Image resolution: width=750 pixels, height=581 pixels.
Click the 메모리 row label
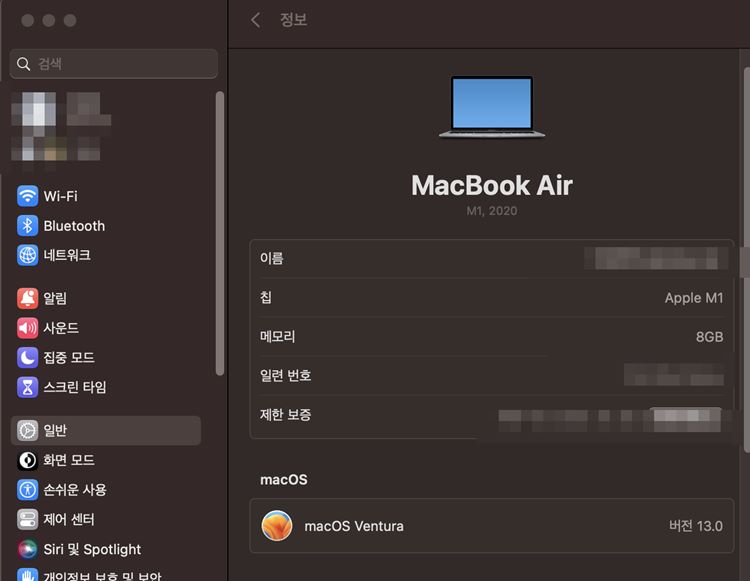pos(277,337)
